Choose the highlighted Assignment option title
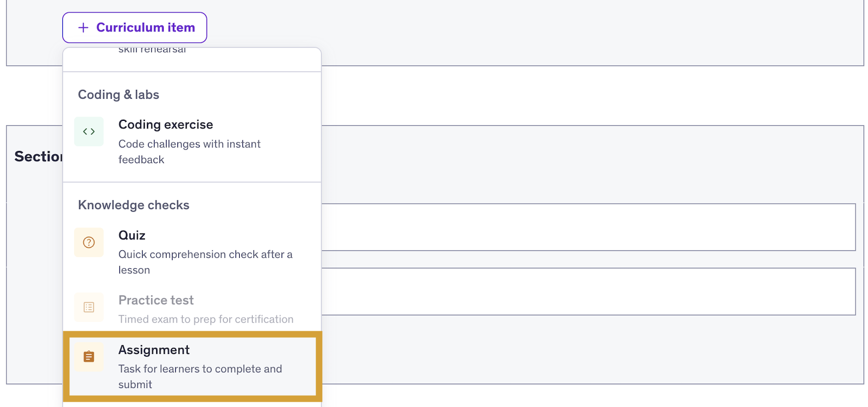This screenshot has height=407, width=868. [x=154, y=350]
